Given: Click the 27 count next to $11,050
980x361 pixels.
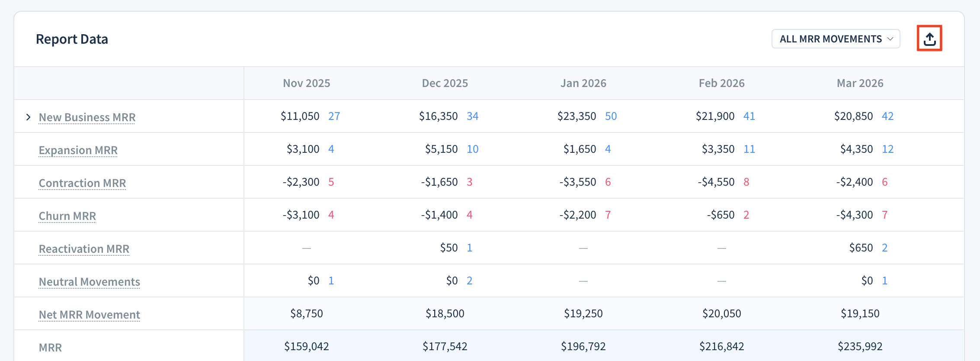Looking at the screenshot, I should click(334, 116).
